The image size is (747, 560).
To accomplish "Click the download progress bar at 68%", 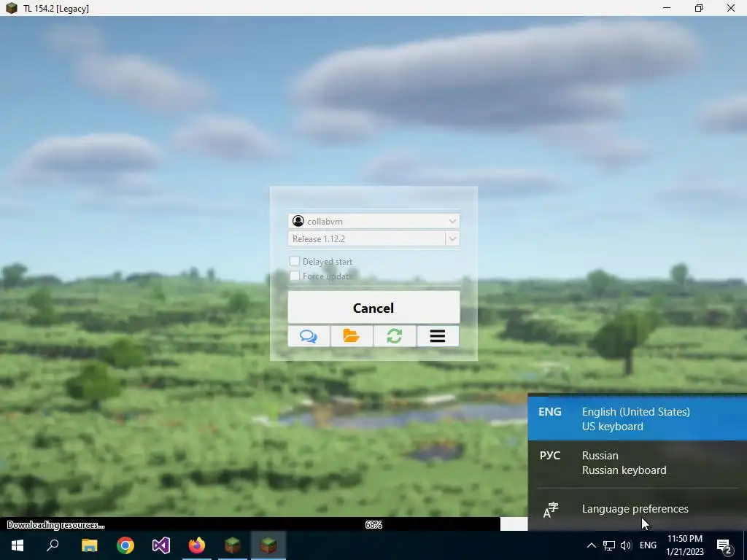I will click(263, 524).
